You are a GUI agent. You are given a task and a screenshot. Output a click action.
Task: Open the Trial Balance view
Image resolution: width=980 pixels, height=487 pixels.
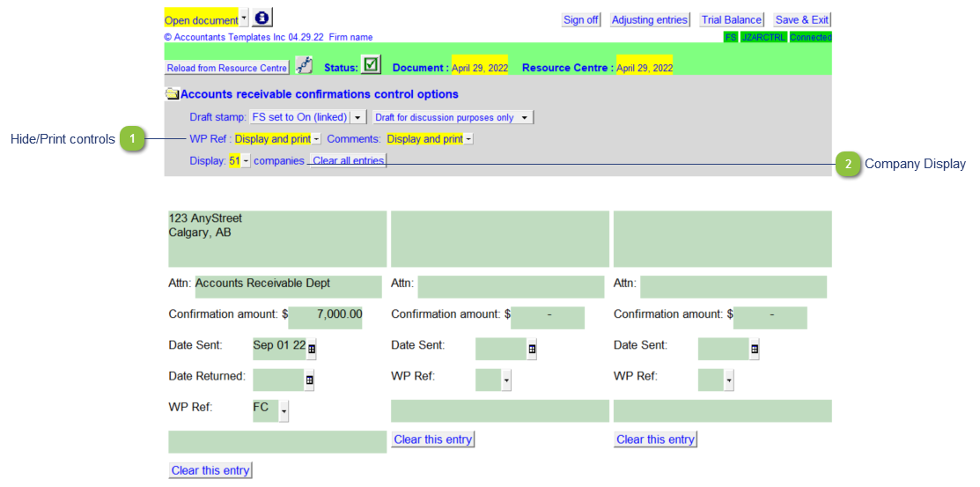click(x=731, y=20)
